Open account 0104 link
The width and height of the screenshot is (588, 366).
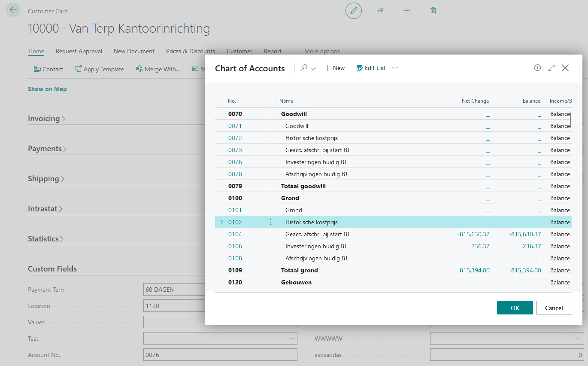click(235, 234)
